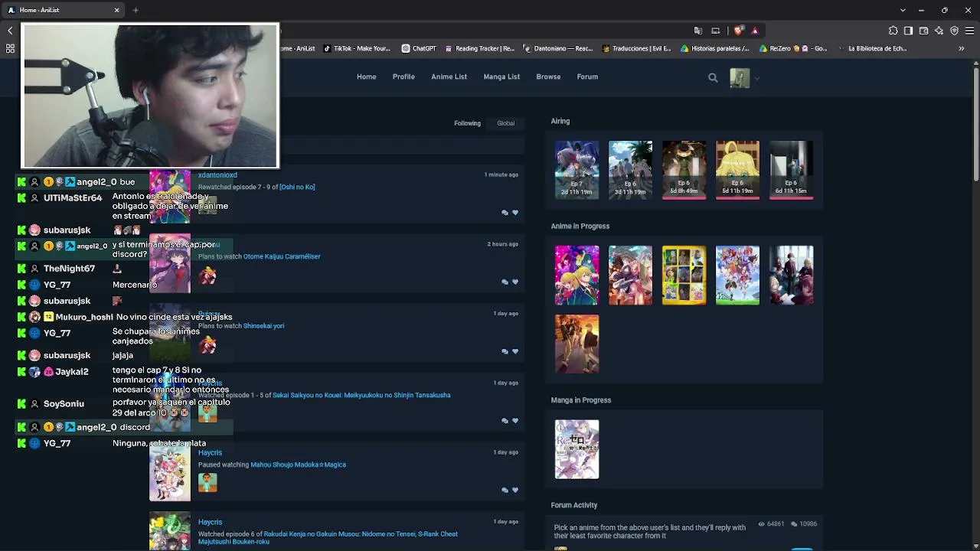Open the Brave Wallet icon
980x551 pixels.
click(x=923, y=31)
